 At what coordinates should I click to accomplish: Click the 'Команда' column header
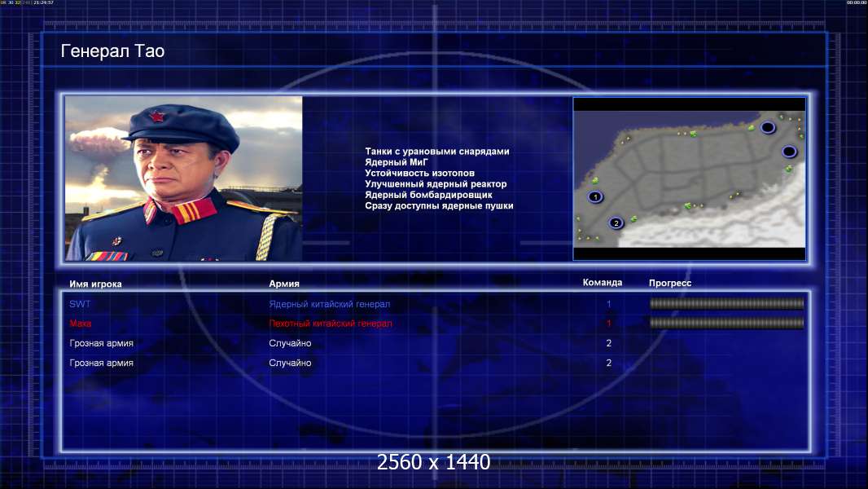tap(603, 283)
